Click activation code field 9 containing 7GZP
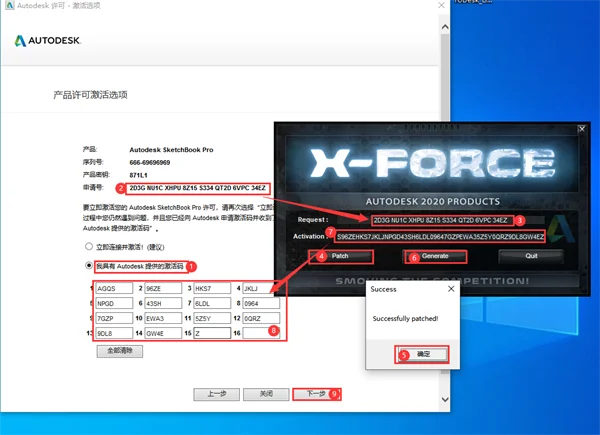Viewport: 600px width, 435px height. pos(114,318)
